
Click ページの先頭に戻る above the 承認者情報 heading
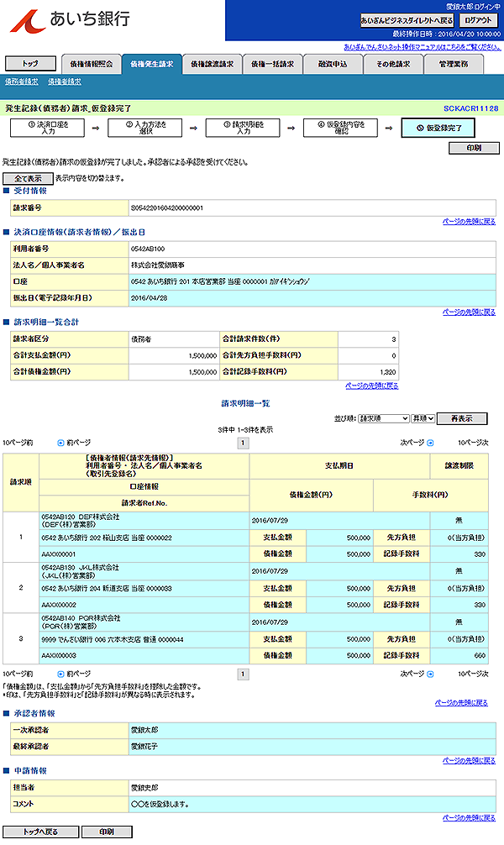(461, 703)
